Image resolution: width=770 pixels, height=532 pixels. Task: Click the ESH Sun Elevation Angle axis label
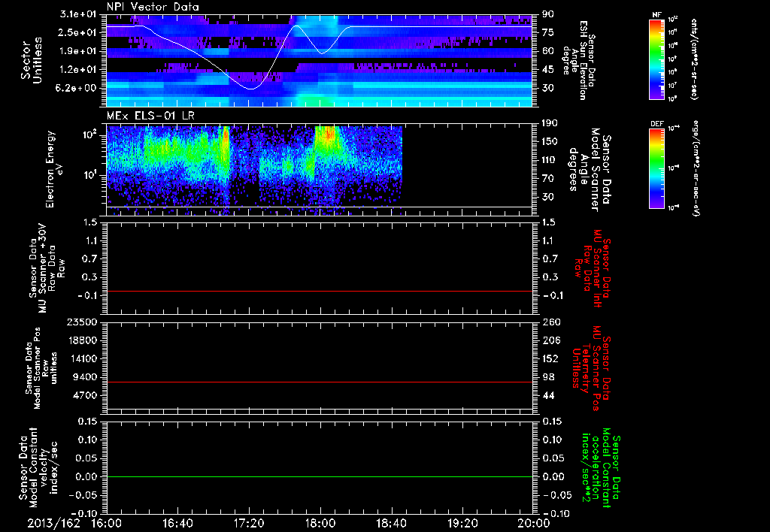click(x=578, y=60)
